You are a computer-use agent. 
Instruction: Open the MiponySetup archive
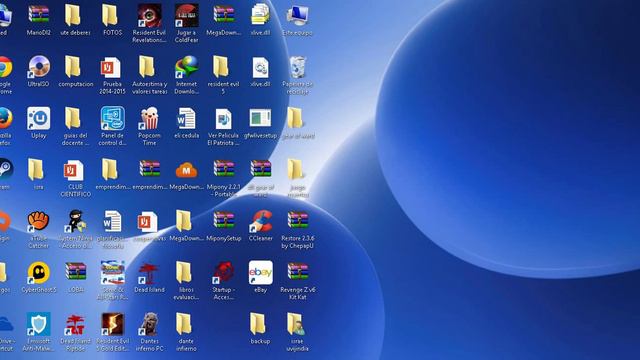pyautogui.click(x=224, y=220)
